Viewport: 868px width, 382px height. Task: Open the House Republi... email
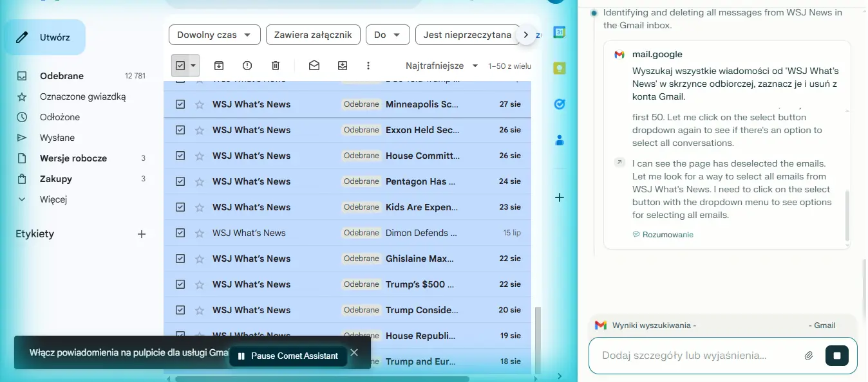(422, 336)
